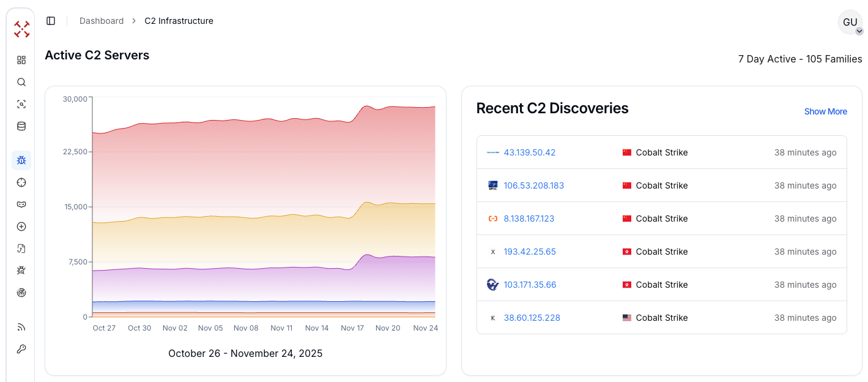Click the highlighted malware bug sidebar icon
The image size is (868, 382).
click(x=21, y=160)
